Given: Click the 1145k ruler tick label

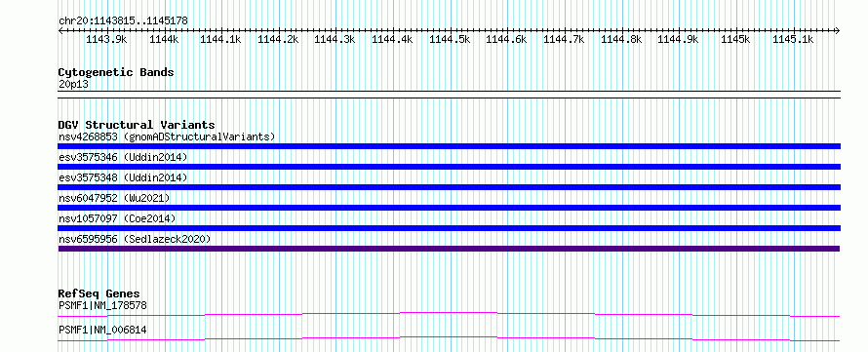Looking at the screenshot, I should click(x=735, y=39).
